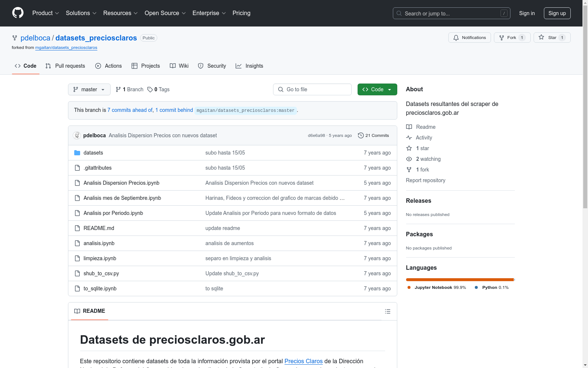
Task: Click the Go to file input
Action: pyautogui.click(x=312, y=89)
